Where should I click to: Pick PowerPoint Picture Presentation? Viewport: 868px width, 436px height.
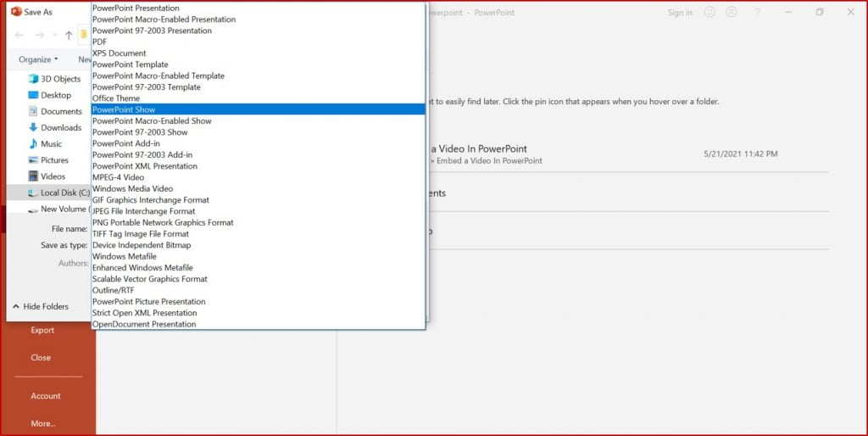(x=258, y=301)
